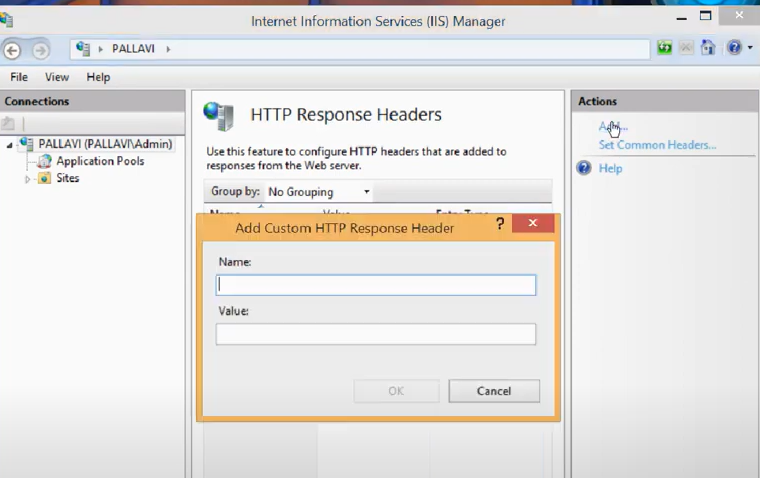Click the server icon in address bar
This screenshot has height=478, width=760.
click(x=83, y=49)
